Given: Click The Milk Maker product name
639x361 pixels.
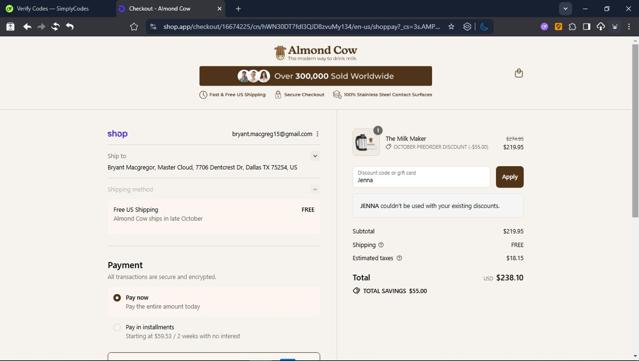Looking at the screenshot, I should pyautogui.click(x=405, y=139).
